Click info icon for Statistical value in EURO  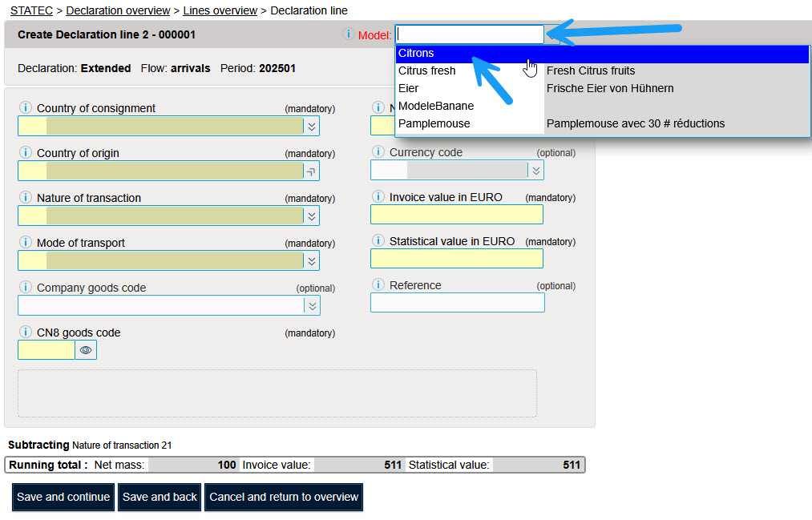(378, 241)
